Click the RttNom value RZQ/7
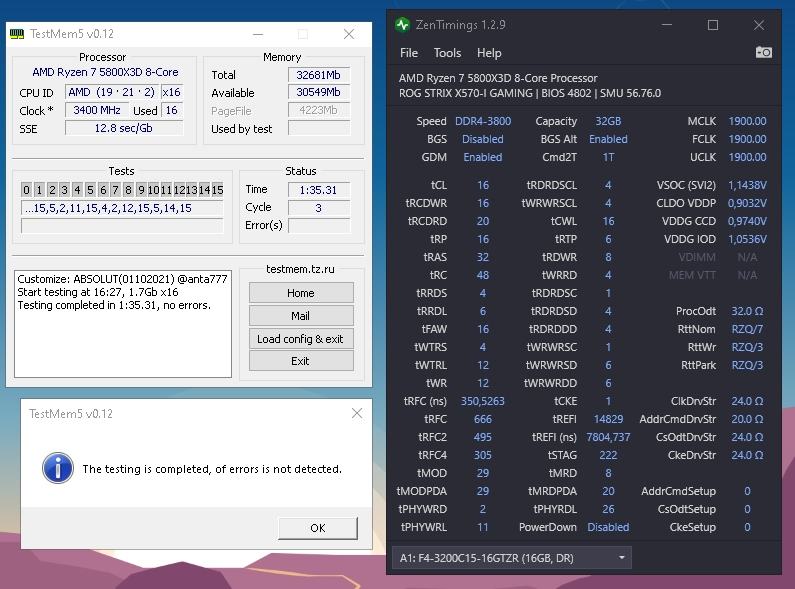Image resolution: width=795 pixels, height=589 pixels. click(747, 329)
